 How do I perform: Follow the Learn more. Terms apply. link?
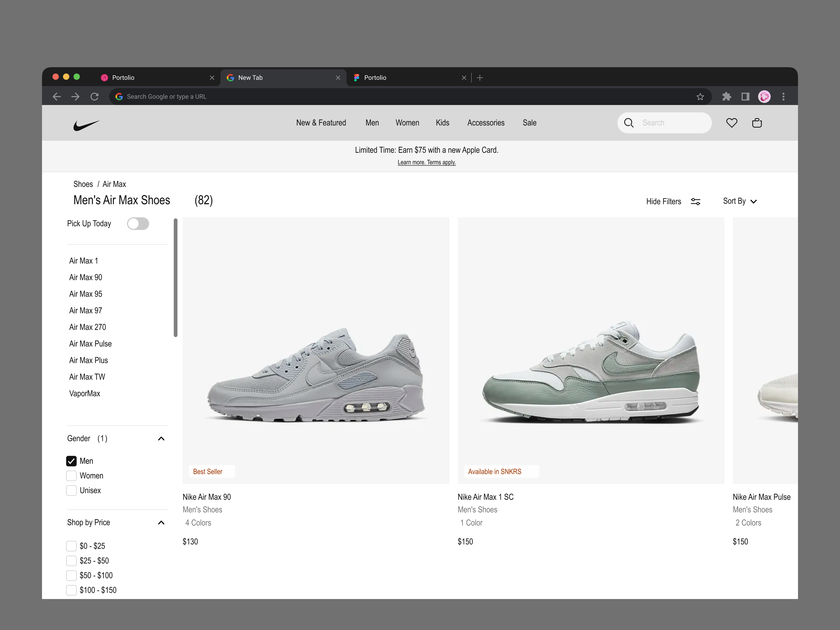[x=427, y=162]
